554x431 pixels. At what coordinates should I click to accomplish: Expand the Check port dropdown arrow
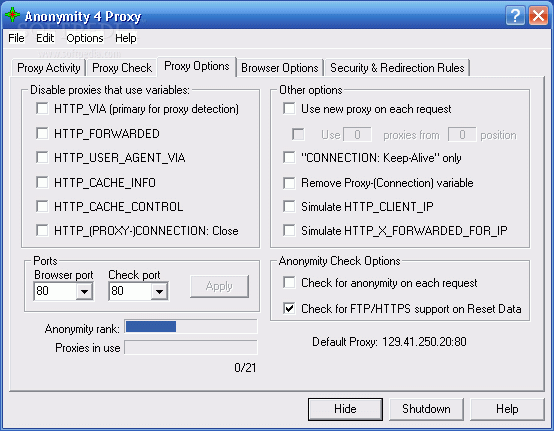click(159, 291)
